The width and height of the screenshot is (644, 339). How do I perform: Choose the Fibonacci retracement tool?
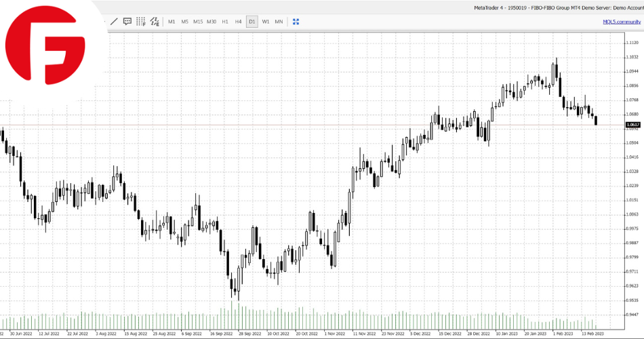click(x=141, y=22)
